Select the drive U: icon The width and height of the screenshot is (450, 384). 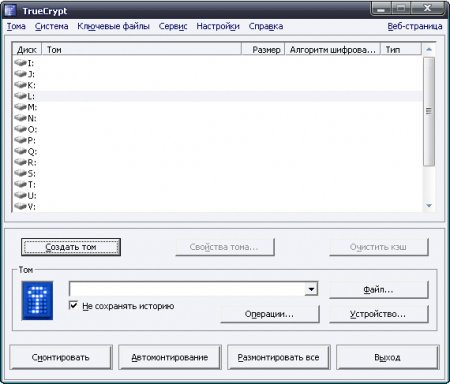click(x=20, y=195)
